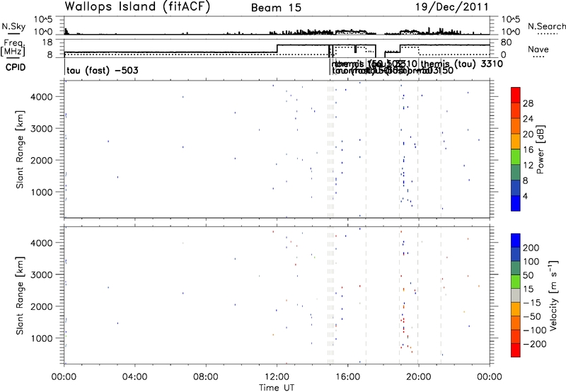566x392 pixels.
Task: Click the '04:00' time tick label
Action: point(134,376)
